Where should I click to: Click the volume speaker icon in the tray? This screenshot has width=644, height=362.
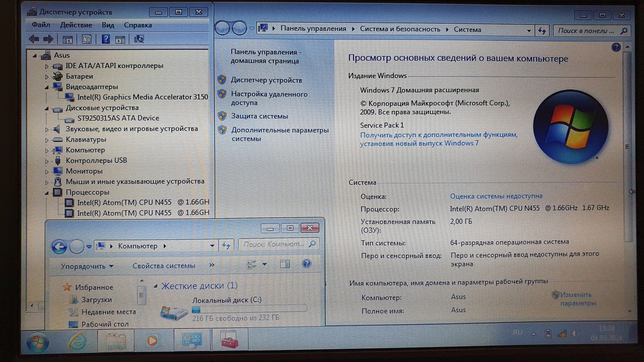coord(575,333)
